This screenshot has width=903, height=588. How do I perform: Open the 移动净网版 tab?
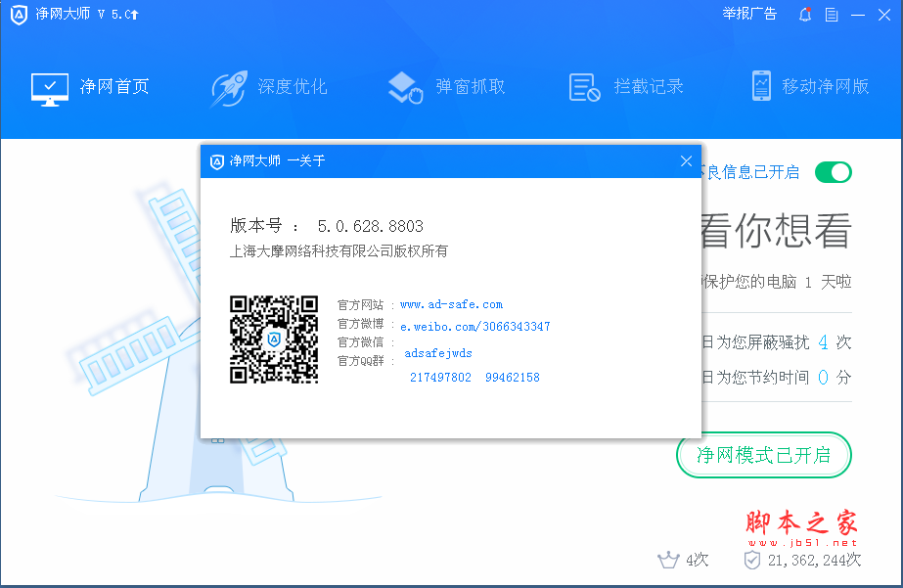coord(810,86)
